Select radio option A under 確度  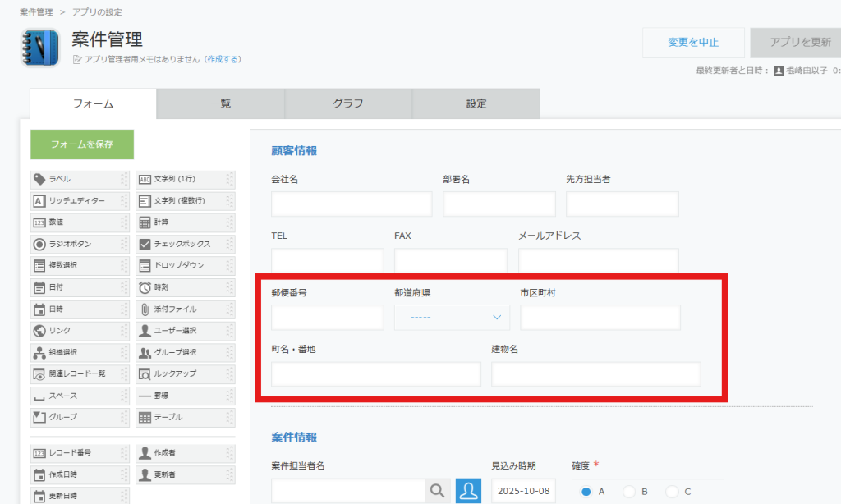click(x=586, y=492)
